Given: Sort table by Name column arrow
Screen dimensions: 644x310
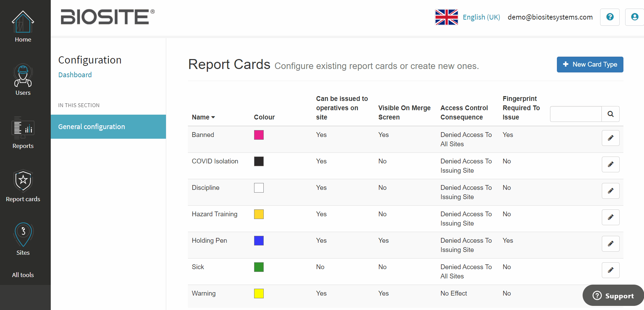Looking at the screenshot, I should pos(213,117).
